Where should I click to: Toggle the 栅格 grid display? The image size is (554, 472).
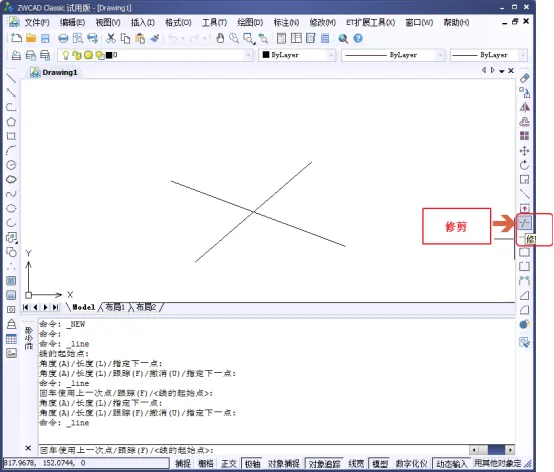206,463
